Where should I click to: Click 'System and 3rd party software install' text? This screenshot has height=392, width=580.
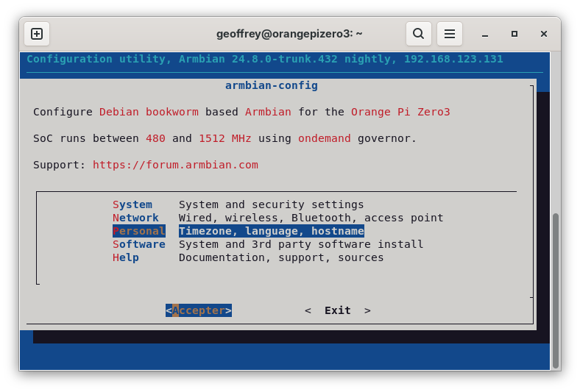tap(301, 245)
